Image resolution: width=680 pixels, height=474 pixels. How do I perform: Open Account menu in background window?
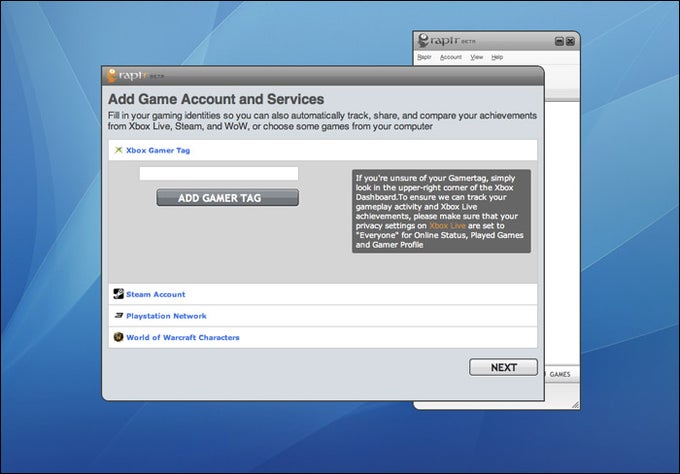point(451,57)
